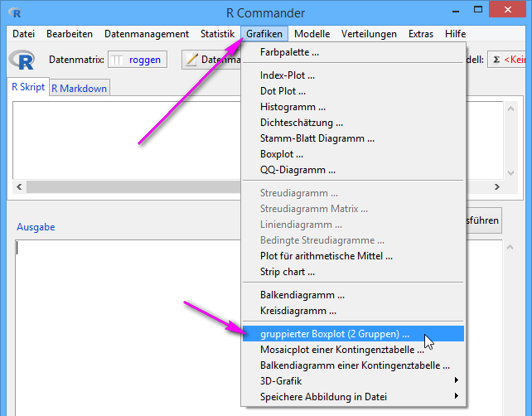Open the Datei menu
The width and height of the screenshot is (532, 416).
(x=23, y=34)
